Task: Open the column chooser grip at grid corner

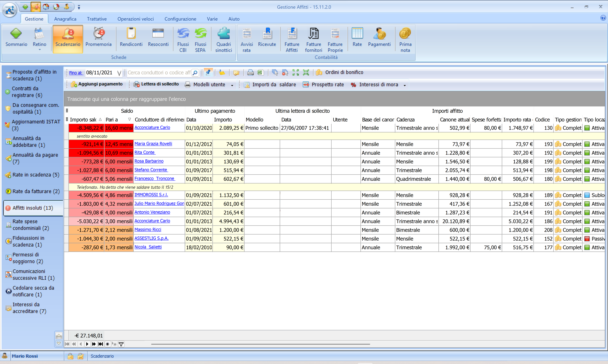Action: [x=67, y=111]
